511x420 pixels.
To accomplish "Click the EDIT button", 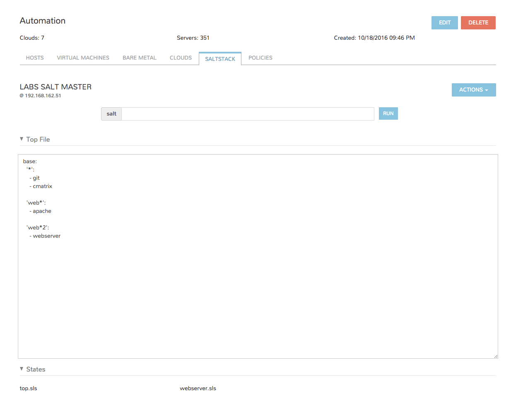I will point(444,23).
